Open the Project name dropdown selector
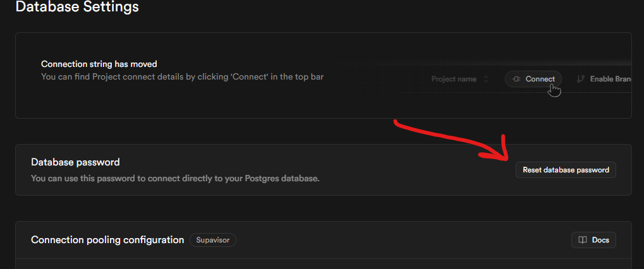Image resolution: width=644 pixels, height=269 pixels. point(460,79)
